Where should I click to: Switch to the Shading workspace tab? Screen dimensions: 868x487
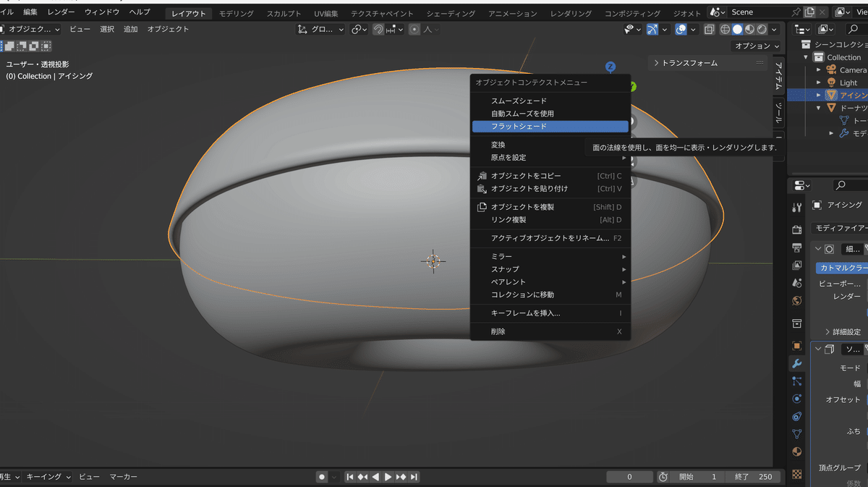coord(451,14)
